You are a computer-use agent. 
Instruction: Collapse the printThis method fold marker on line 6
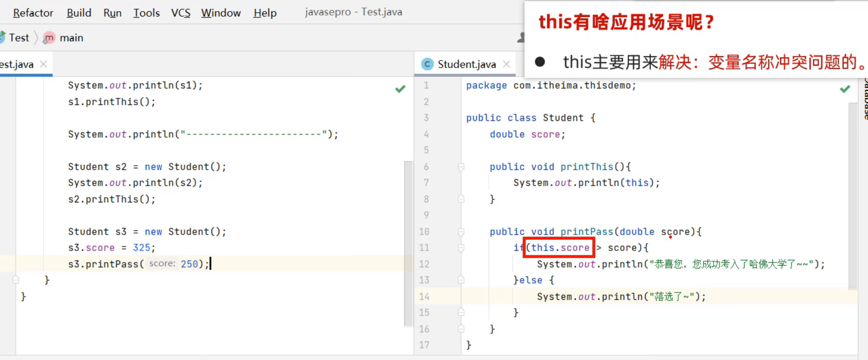click(461, 167)
